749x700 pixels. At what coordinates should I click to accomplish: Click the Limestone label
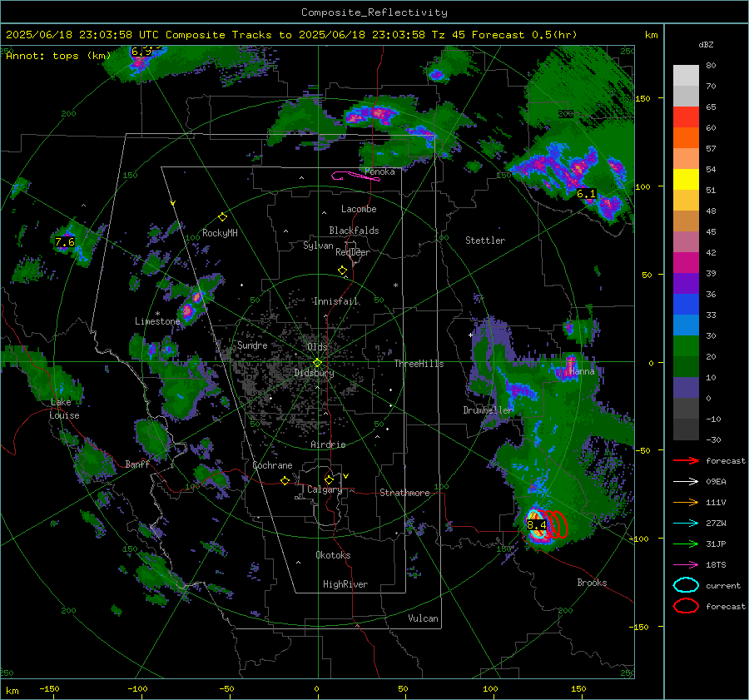[x=157, y=321]
